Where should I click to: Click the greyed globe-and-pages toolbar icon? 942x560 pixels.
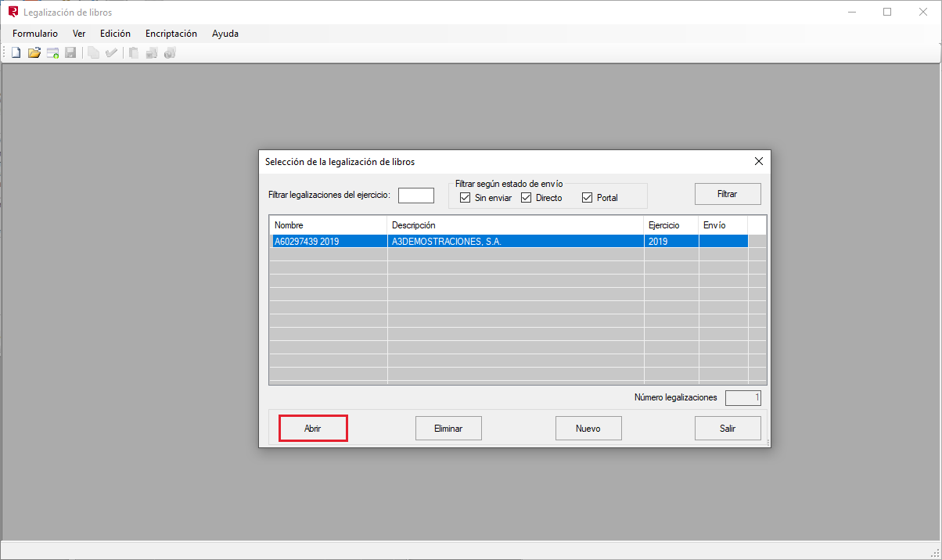(x=170, y=53)
